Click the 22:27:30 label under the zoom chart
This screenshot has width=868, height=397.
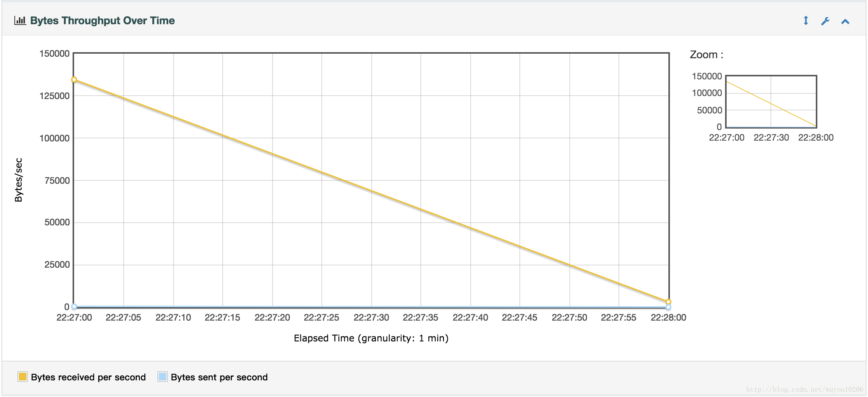(771, 138)
